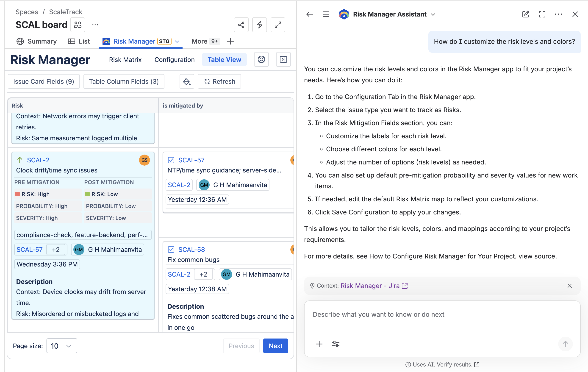Image resolution: width=588 pixels, height=372 pixels.
Task: Click the share icon on SCAL board
Action: tap(241, 25)
